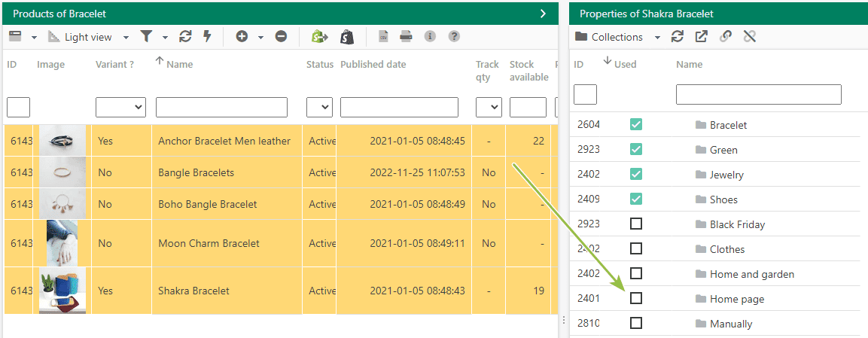The width and height of the screenshot is (868, 338).
Task: Open properties in new window icon
Action: coord(702,37)
